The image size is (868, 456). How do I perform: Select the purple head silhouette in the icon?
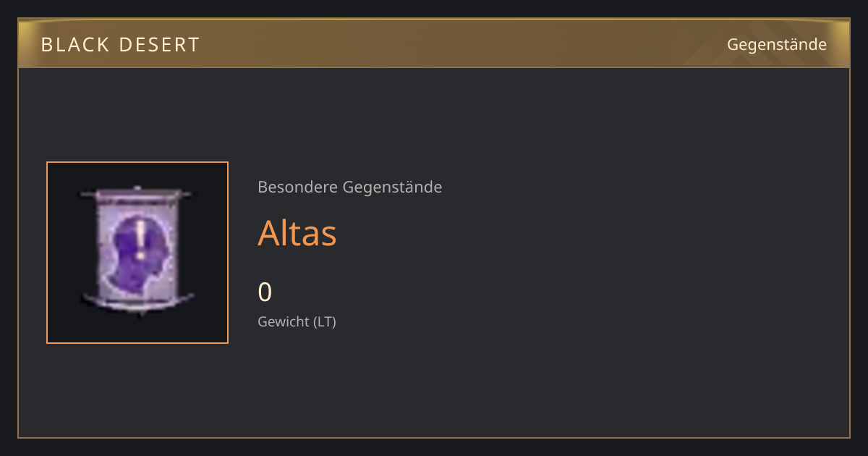[x=138, y=250]
